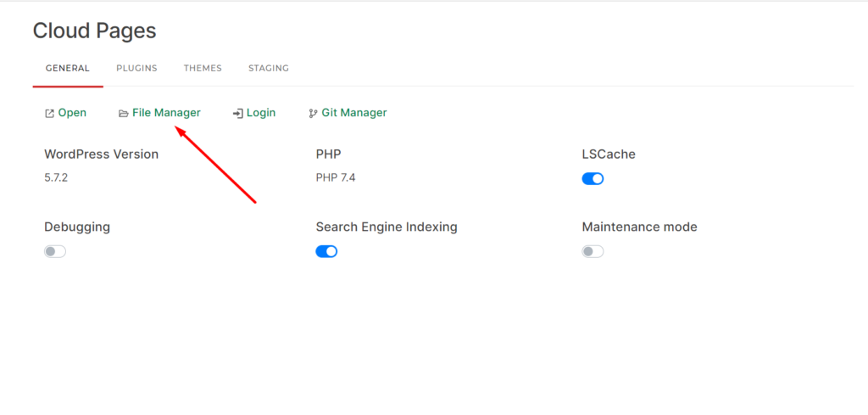Click the Open link text
The width and height of the screenshot is (868, 415).
(x=72, y=113)
